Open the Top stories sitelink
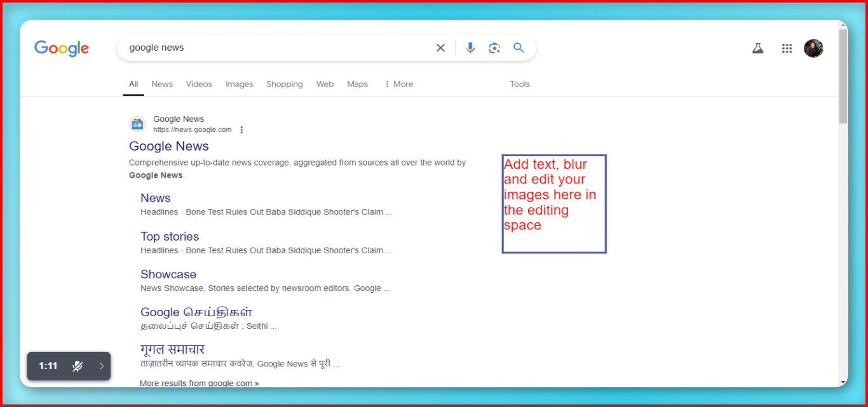The image size is (868, 407). pyautogui.click(x=170, y=236)
